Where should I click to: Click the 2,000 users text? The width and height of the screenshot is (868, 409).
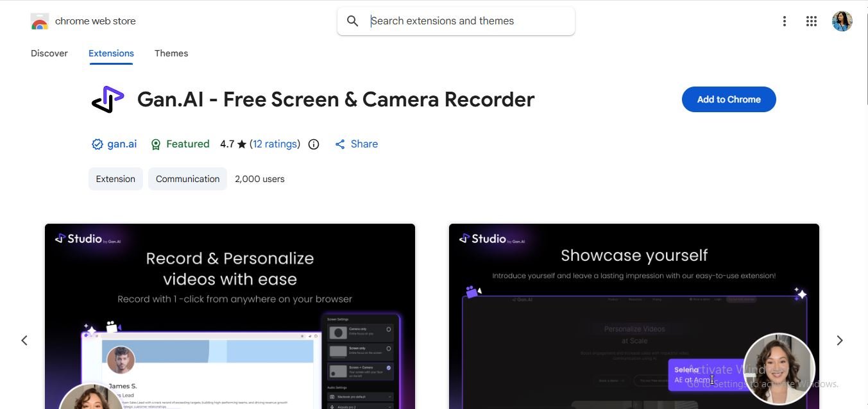[x=260, y=179]
